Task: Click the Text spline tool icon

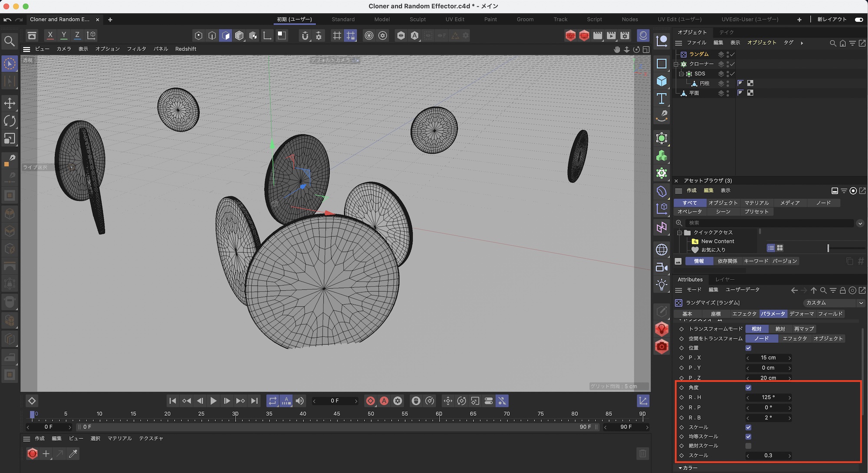Action: 661,99
